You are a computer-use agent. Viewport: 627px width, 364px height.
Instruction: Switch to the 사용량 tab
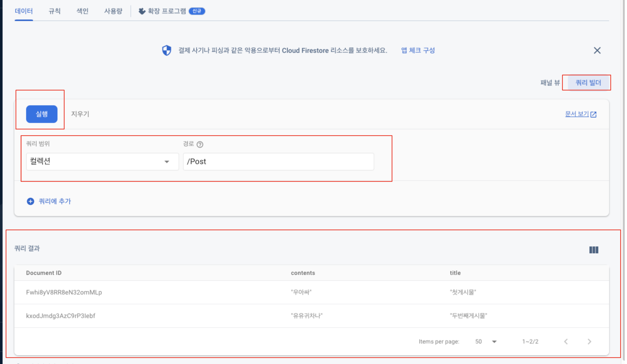click(x=113, y=11)
